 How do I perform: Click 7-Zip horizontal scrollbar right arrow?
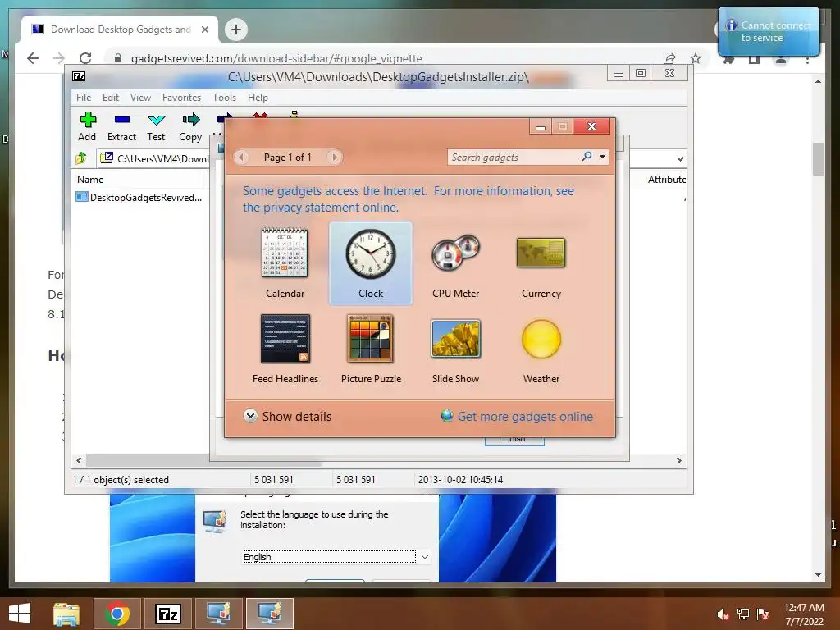coord(678,461)
